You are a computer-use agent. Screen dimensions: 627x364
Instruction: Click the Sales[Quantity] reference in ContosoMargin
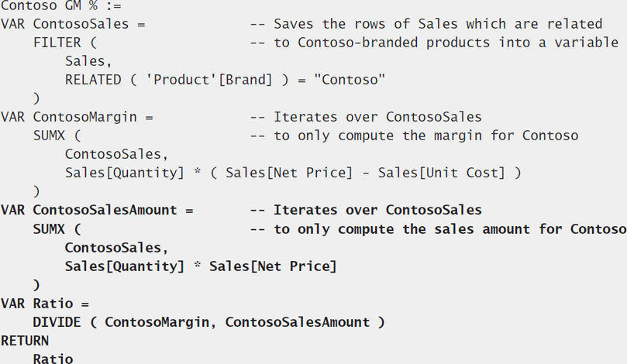[x=125, y=173]
